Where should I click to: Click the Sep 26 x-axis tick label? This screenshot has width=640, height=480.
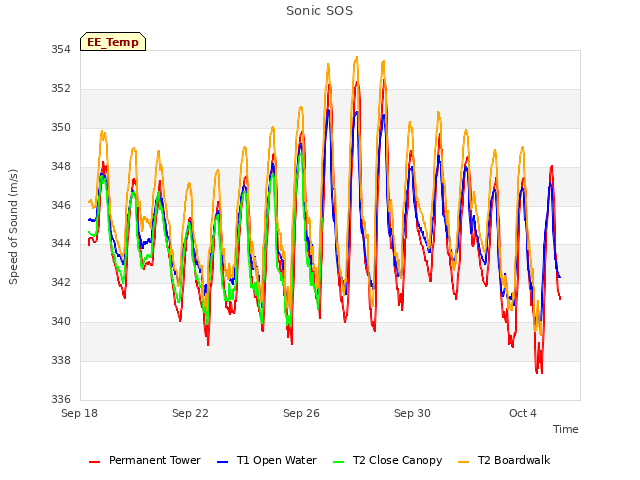pos(301,413)
